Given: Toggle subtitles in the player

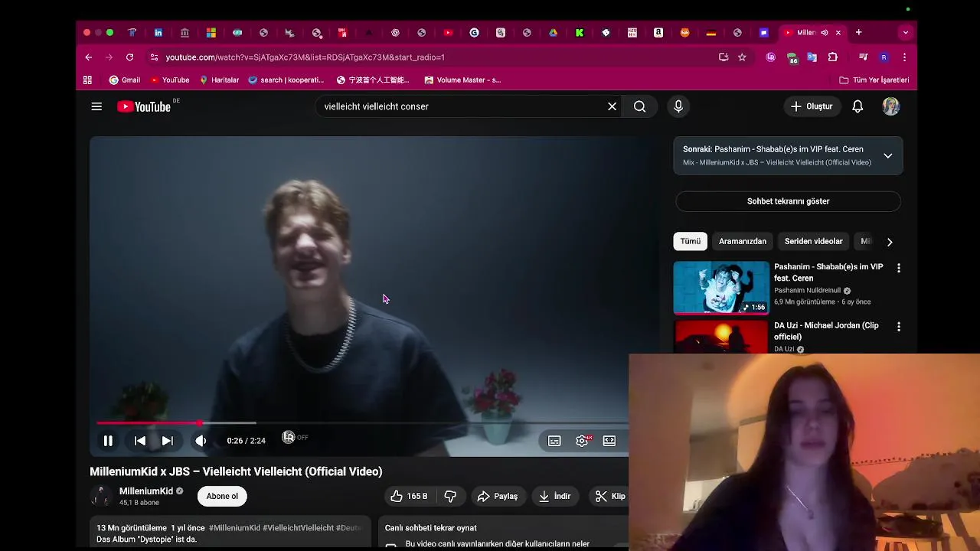Looking at the screenshot, I should (x=554, y=441).
